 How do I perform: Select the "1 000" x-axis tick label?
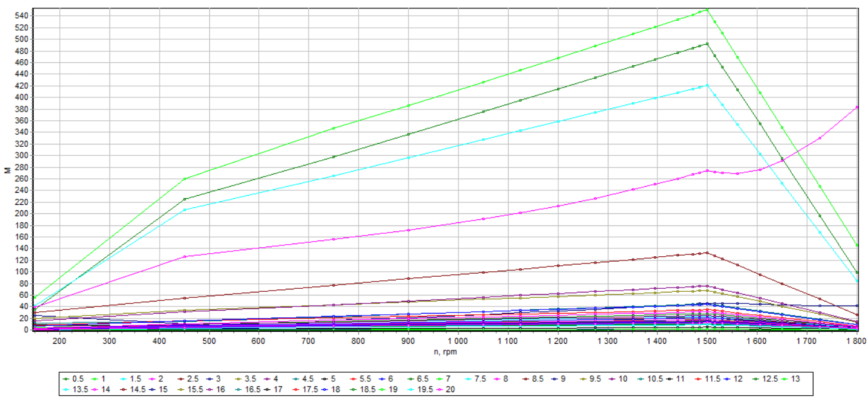pos(457,341)
